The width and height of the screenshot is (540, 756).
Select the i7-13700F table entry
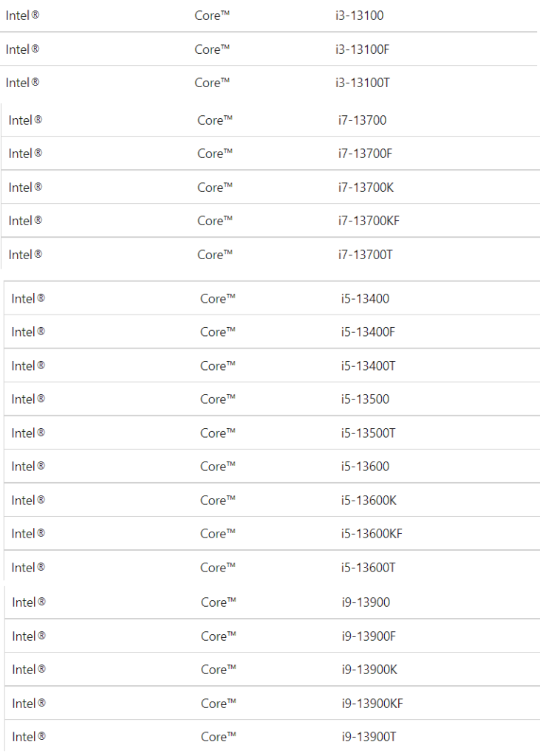coord(366,154)
